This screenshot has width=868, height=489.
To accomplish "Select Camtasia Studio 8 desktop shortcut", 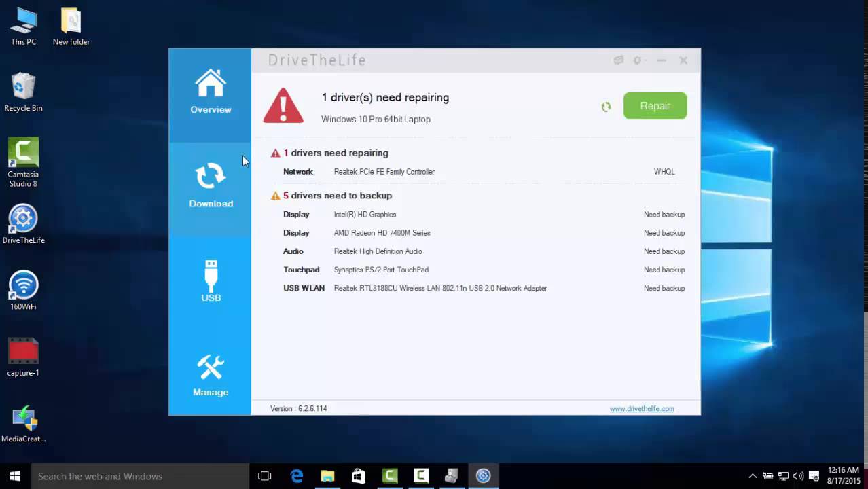I will pos(23,163).
